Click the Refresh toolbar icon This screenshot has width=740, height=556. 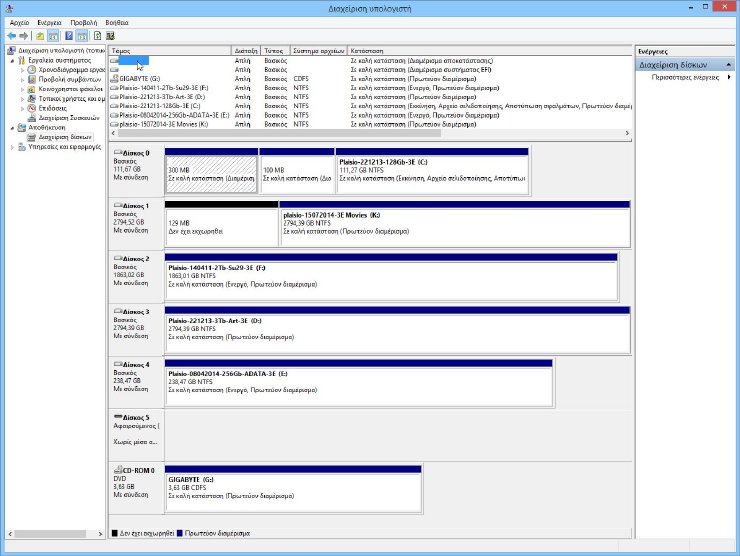coord(97,36)
